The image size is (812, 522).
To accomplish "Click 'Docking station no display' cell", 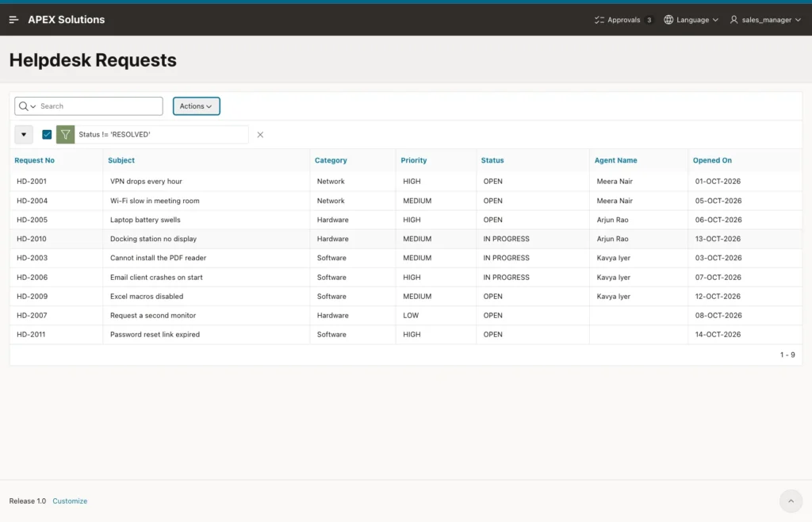I will pos(206,239).
